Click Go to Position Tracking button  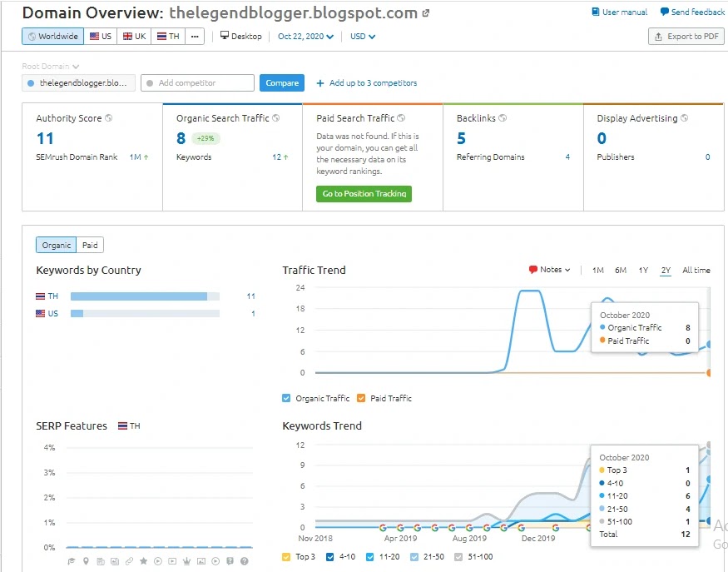(x=364, y=194)
